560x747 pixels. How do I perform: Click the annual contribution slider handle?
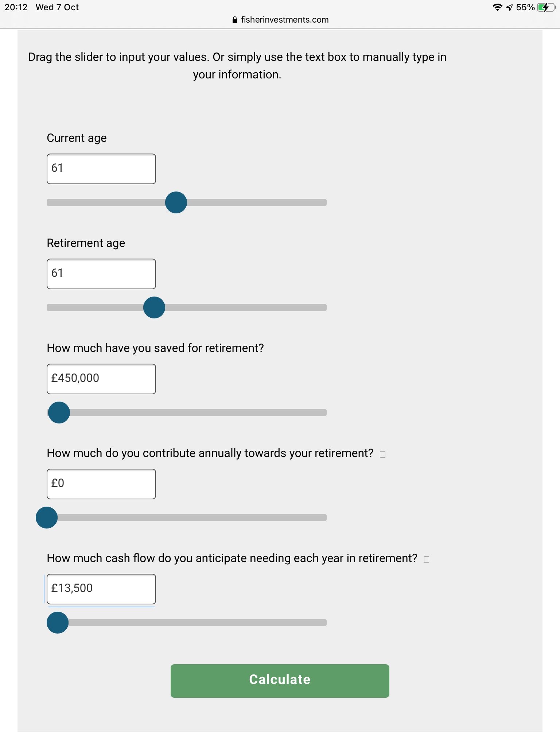click(x=47, y=518)
